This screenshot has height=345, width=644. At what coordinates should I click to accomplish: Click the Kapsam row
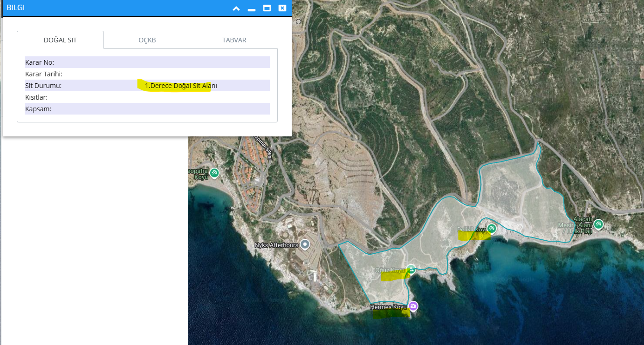coord(147,109)
